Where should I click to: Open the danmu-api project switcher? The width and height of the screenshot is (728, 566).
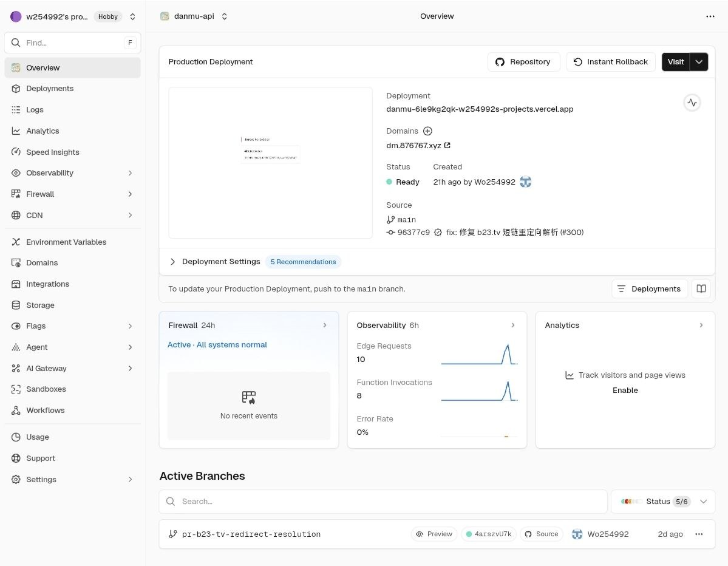coord(224,16)
